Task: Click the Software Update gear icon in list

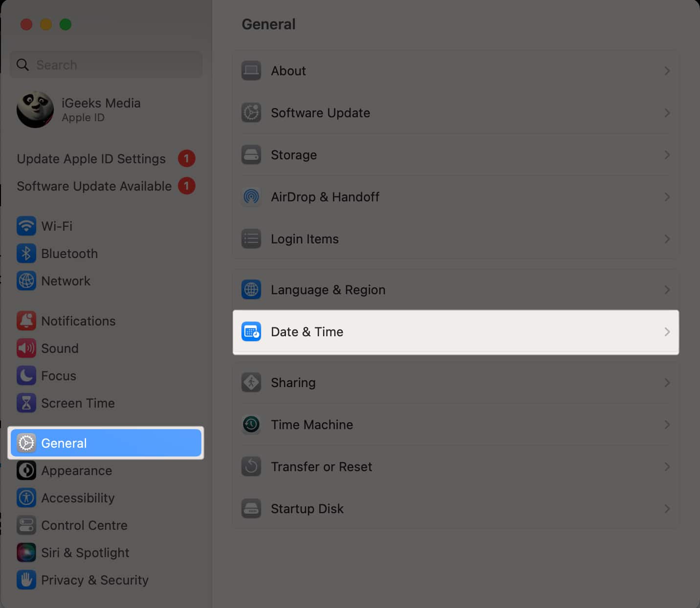Action: coord(251,113)
